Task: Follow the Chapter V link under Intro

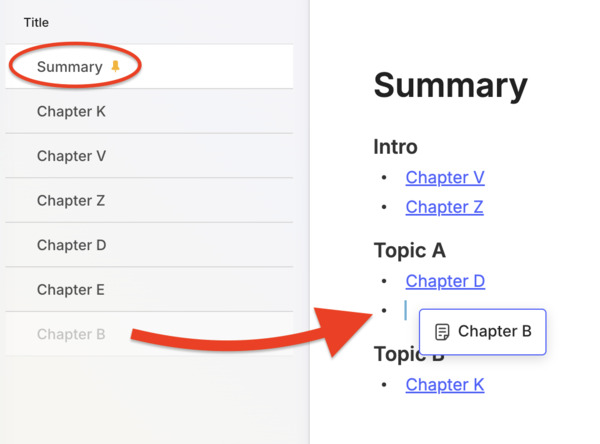Action: click(x=445, y=178)
